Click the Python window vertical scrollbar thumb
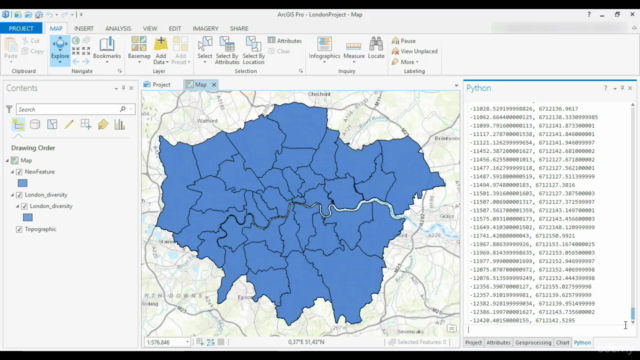The image size is (640, 360). click(633, 313)
